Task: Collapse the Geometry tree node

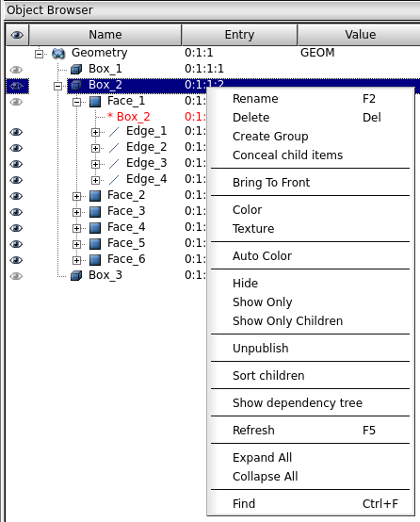Action: 40,54
